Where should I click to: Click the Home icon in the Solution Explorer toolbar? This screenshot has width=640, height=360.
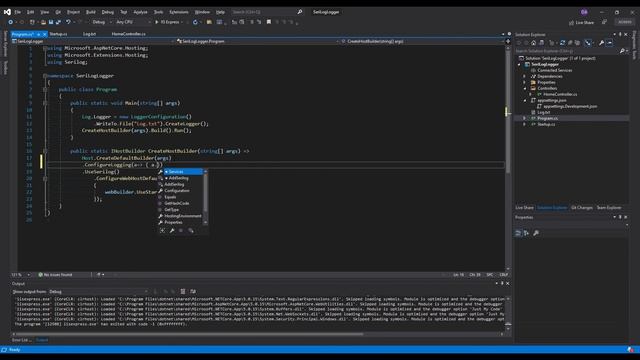pos(533,43)
